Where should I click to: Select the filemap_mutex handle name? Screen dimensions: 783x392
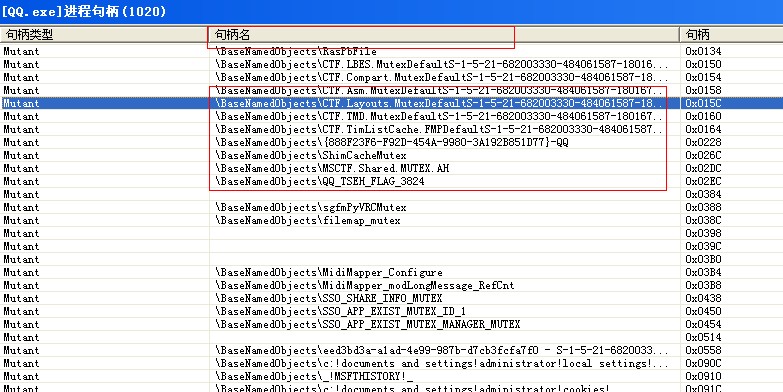308,220
